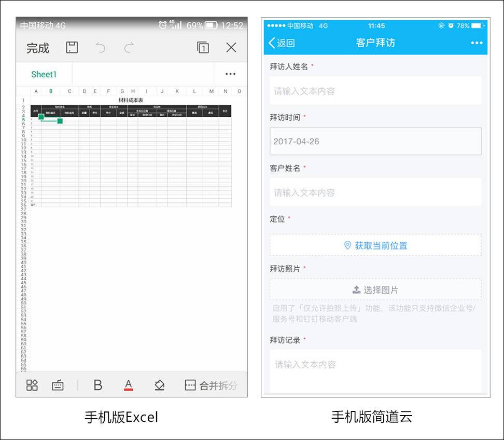Select column A header

click(36, 91)
